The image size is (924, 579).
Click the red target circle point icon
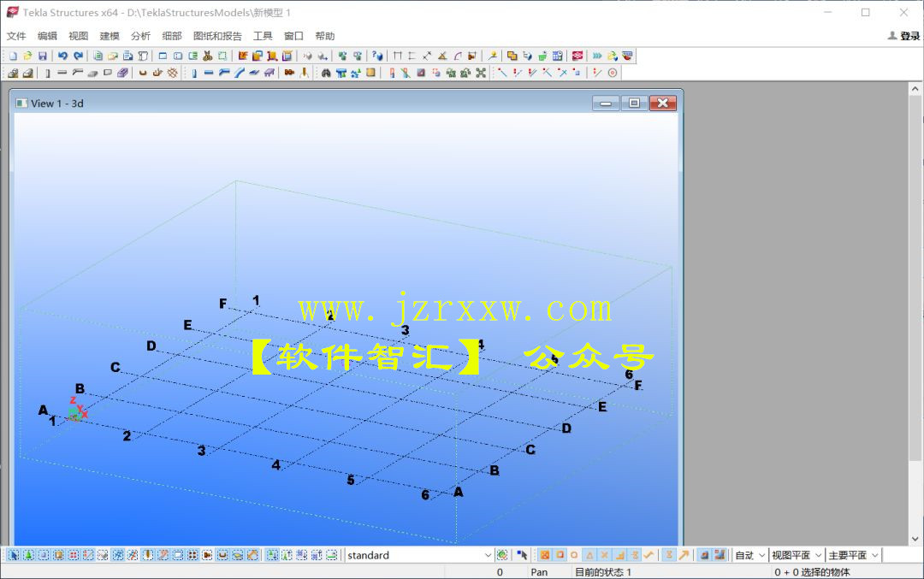(x=613, y=73)
